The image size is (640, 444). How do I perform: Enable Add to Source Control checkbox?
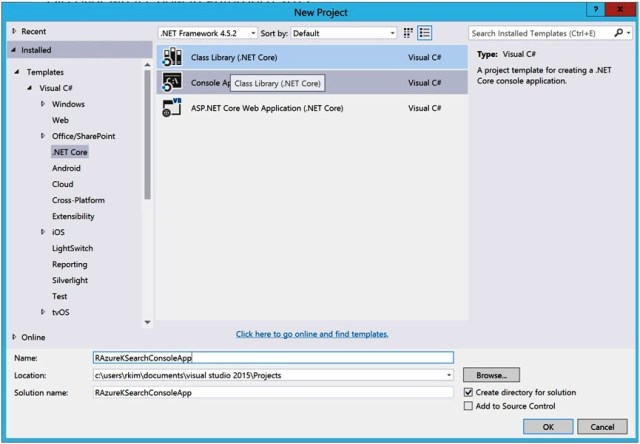(x=468, y=406)
